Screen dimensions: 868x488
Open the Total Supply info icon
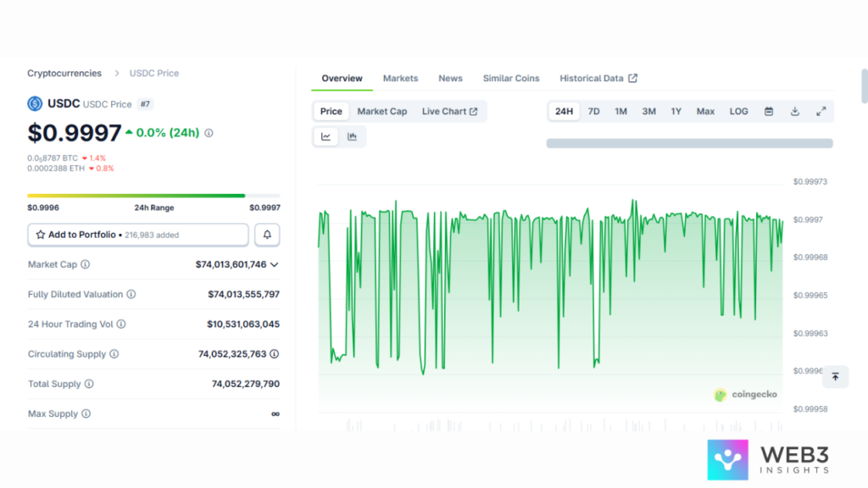coord(89,384)
